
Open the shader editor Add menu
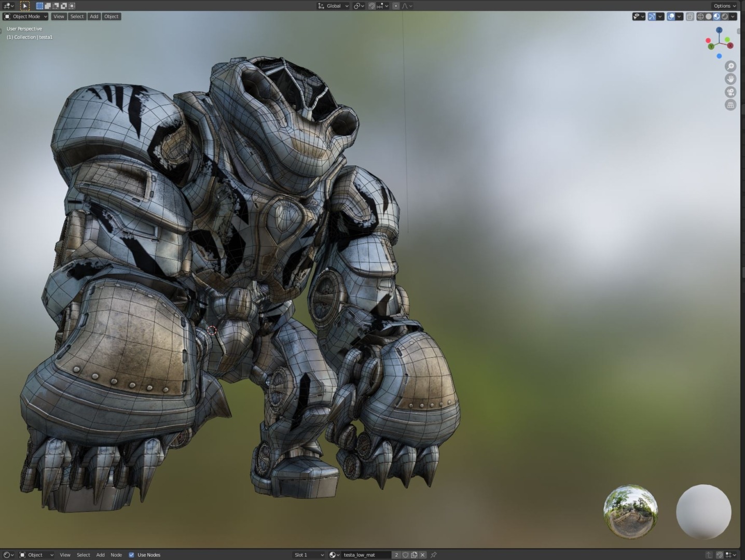pos(100,555)
